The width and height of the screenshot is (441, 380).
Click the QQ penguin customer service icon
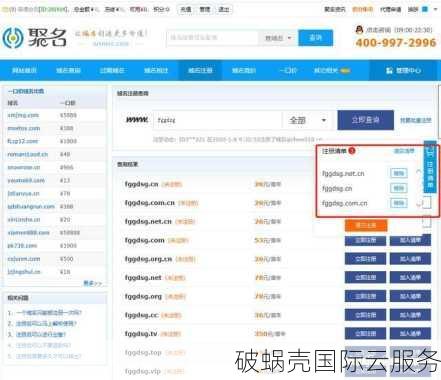coord(359,30)
